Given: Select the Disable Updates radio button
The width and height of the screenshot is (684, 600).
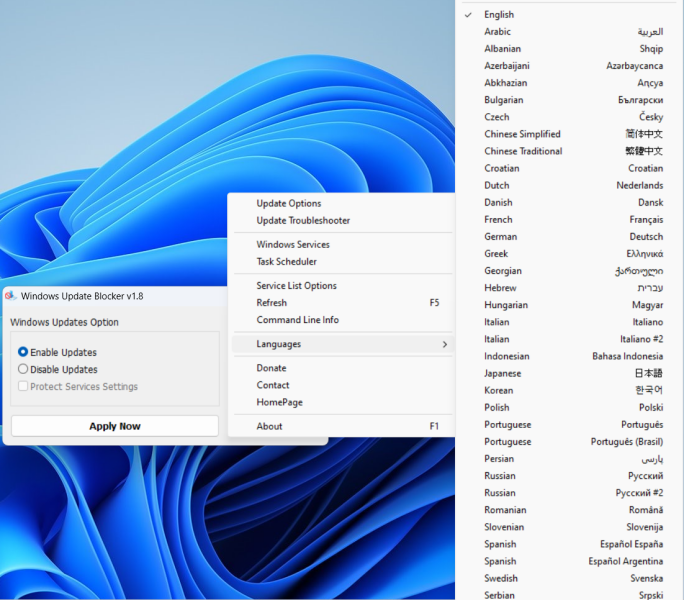Looking at the screenshot, I should click(23, 369).
